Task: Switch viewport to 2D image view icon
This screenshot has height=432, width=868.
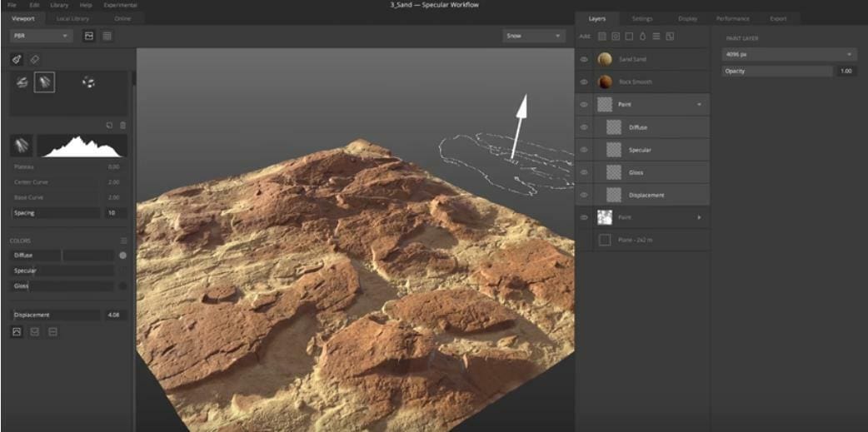Action: click(89, 36)
